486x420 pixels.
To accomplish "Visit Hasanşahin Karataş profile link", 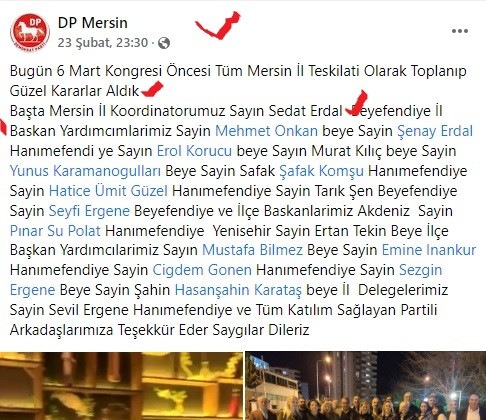I will (238, 290).
